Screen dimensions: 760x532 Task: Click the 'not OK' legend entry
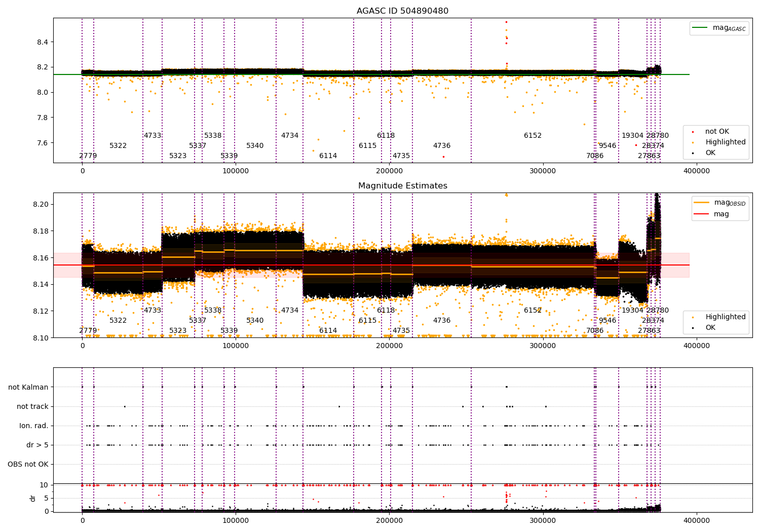711,132
